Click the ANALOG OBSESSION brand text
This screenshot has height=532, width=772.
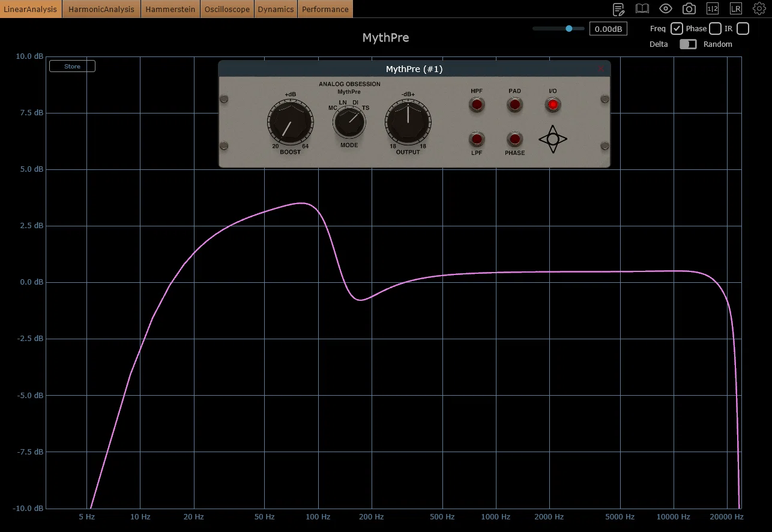click(349, 84)
